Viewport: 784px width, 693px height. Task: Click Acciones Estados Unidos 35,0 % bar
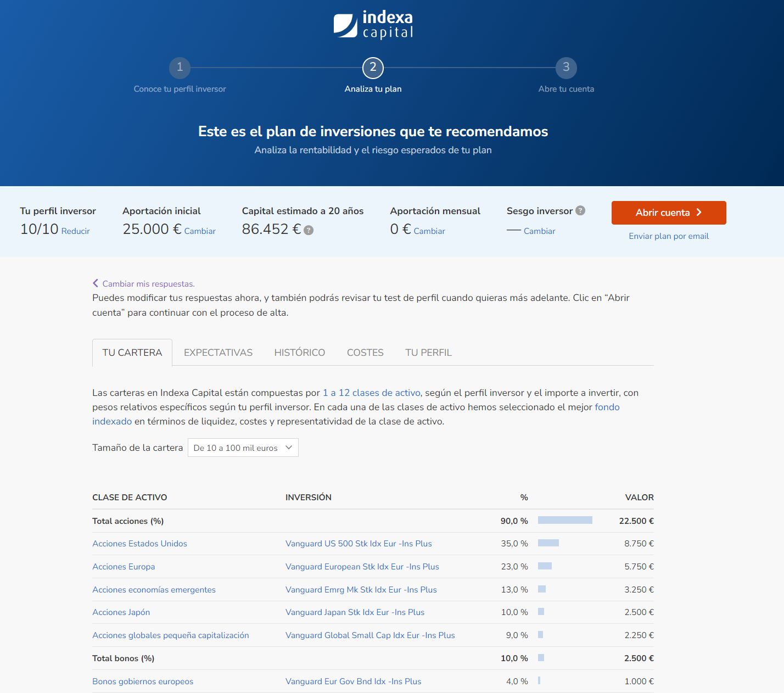[548, 543]
